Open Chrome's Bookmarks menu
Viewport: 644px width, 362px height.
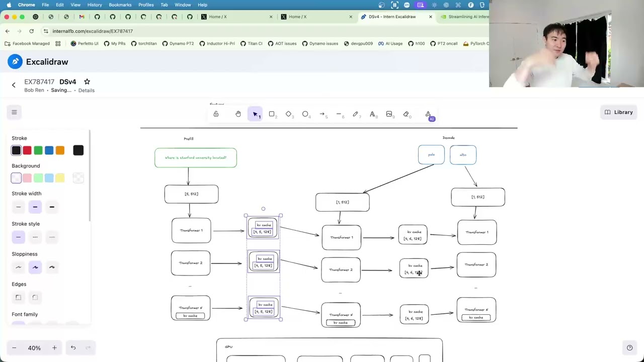(120, 5)
